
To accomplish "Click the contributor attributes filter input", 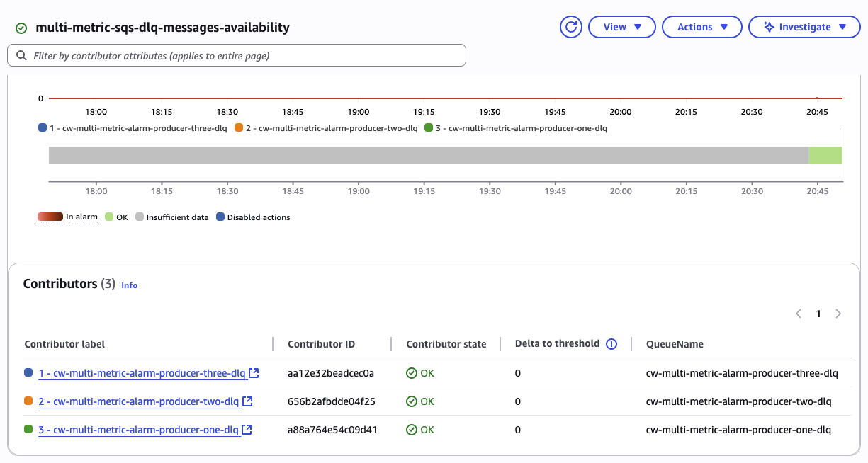I will pos(236,55).
